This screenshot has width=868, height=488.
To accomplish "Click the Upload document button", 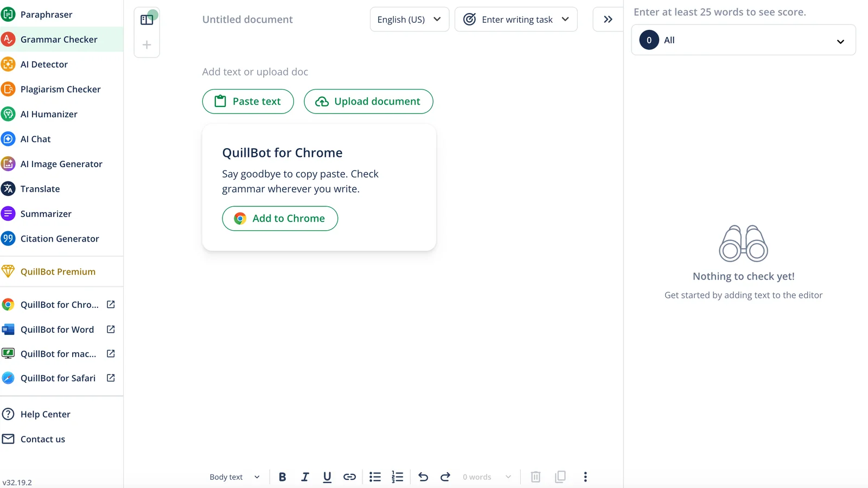I will point(368,102).
